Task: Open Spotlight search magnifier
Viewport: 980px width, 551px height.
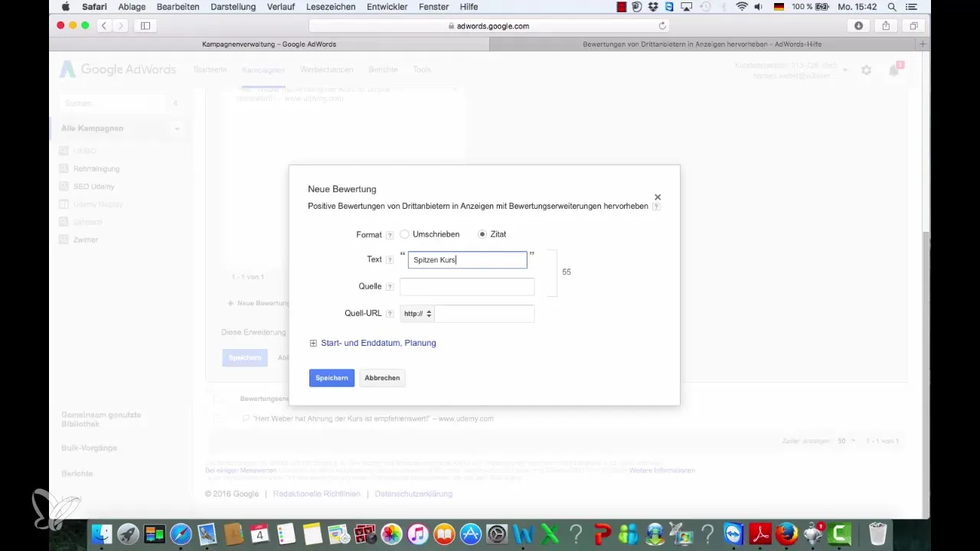Action: point(892,6)
